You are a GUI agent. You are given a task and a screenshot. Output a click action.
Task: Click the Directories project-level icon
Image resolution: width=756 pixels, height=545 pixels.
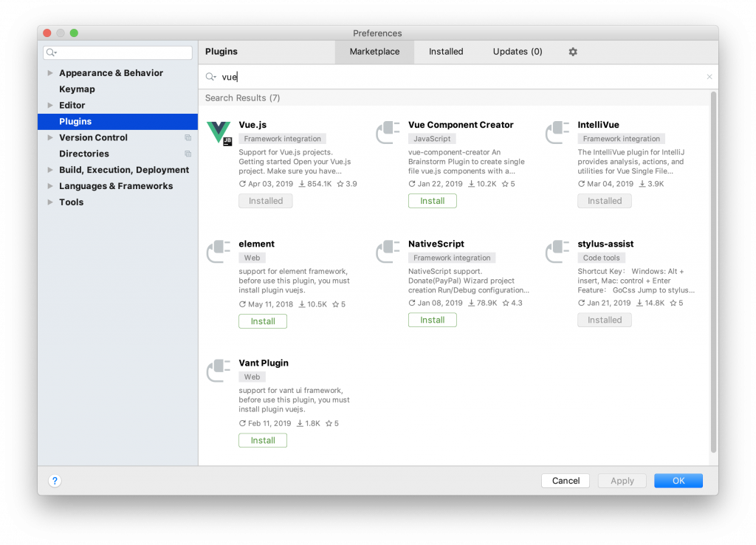click(x=188, y=154)
